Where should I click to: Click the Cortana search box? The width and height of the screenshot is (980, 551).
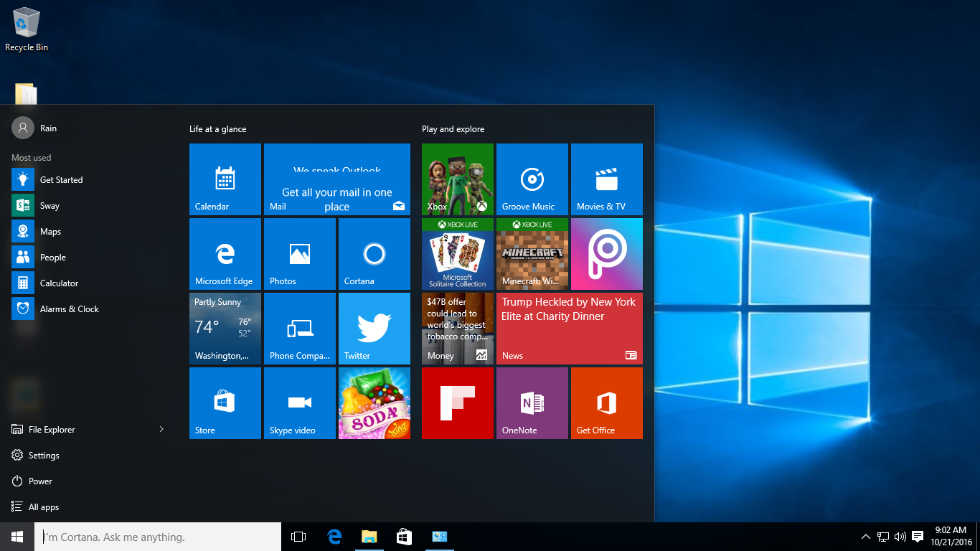point(158,537)
